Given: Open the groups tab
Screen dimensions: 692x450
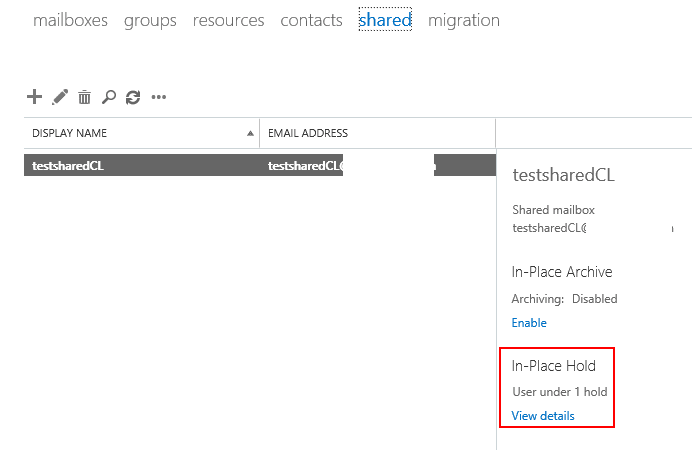Looking at the screenshot, I should point(150,20).
